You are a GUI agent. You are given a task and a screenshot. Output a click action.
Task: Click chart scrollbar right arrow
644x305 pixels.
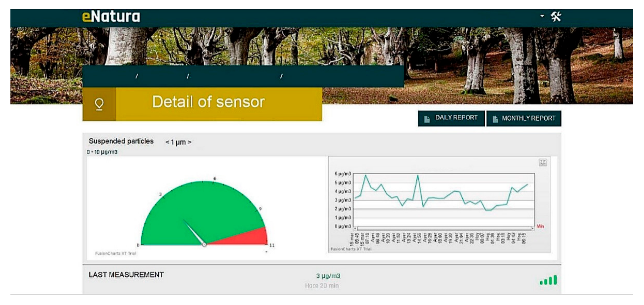[533, 228]
